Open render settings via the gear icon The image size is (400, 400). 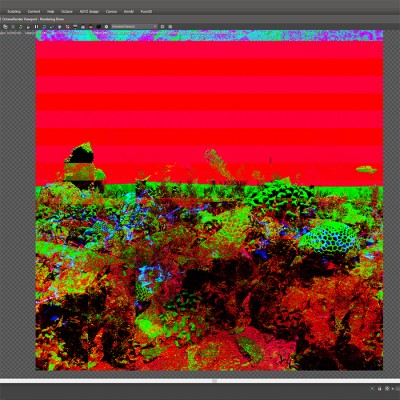106,27
